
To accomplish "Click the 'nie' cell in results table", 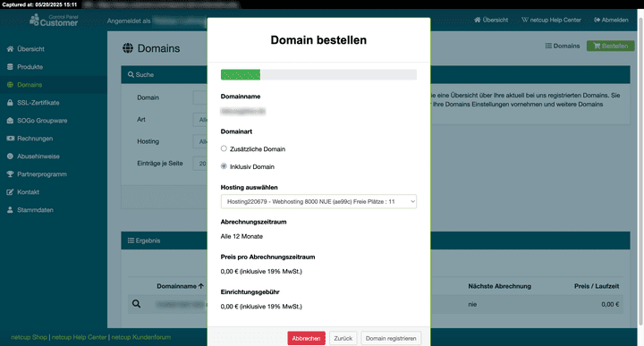I will 472,304.
